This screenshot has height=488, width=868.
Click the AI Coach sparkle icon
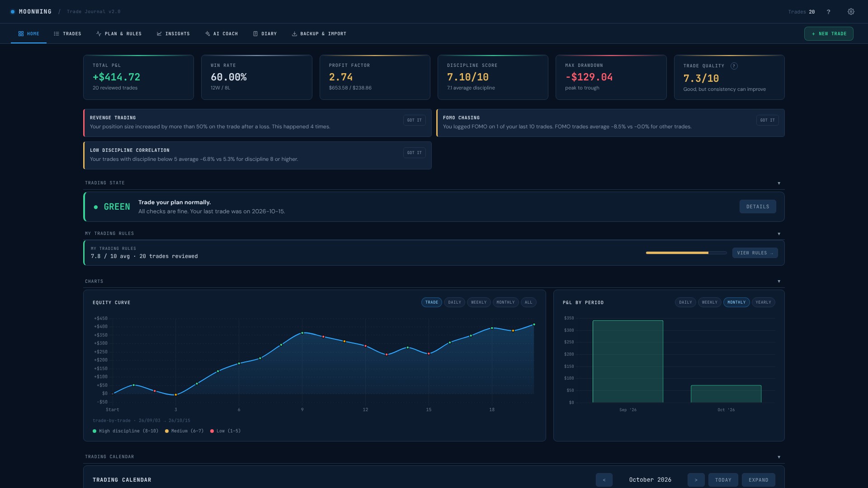point(208,34)
